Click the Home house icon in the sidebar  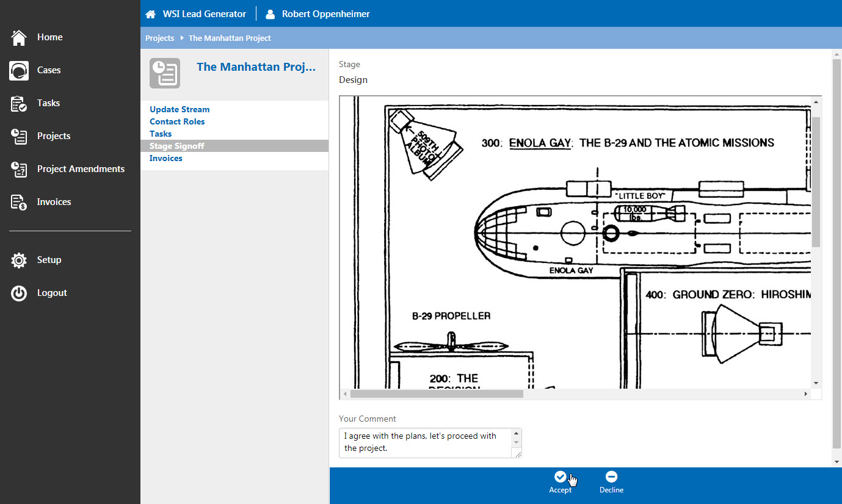(19, 37)
